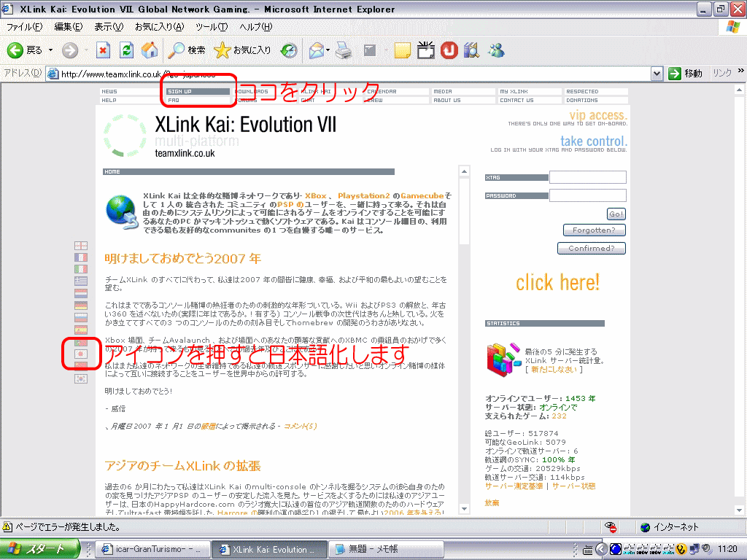Switch to icar-GranTurismo taskbar window
This screenshot has height=560, width=747.
point(152,549)
